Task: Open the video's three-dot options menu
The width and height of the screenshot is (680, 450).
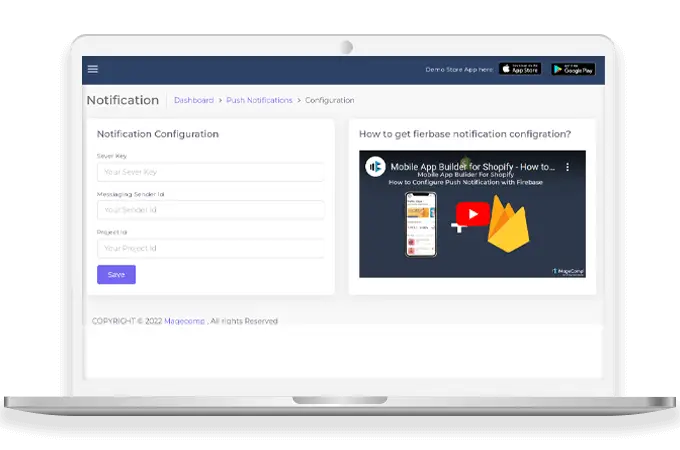Action: click(x=567, y=167)
